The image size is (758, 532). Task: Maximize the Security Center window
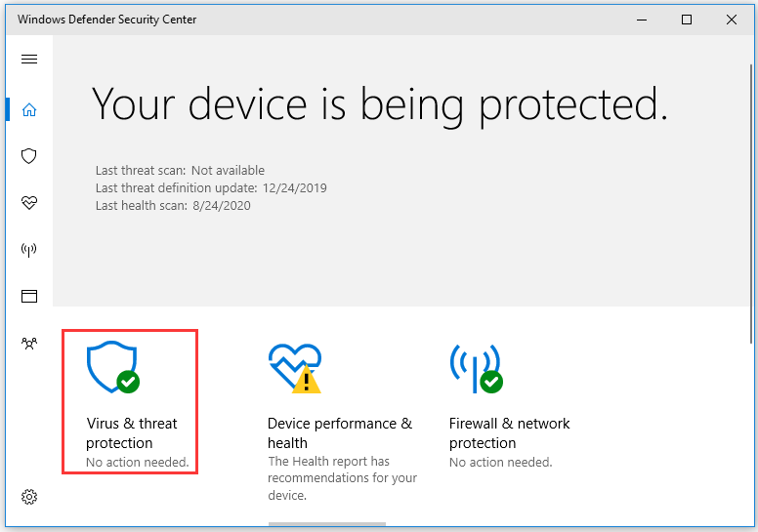(687, 20)
